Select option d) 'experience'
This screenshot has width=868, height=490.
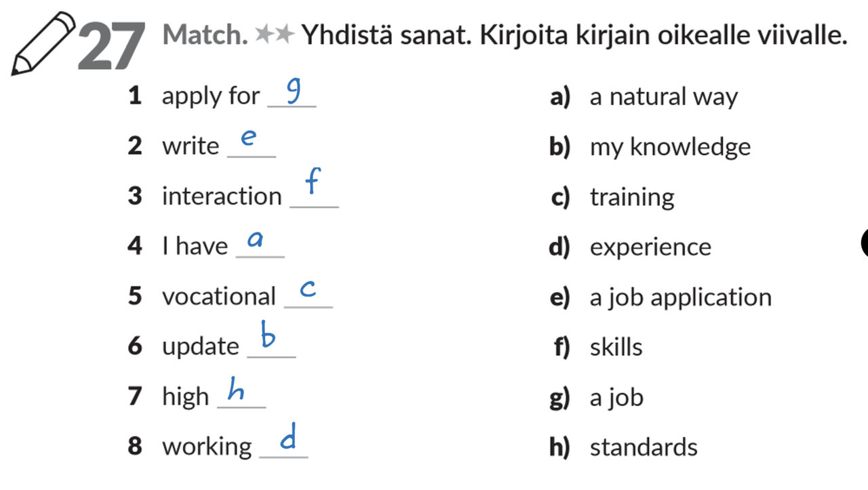(x=650, y=247)
